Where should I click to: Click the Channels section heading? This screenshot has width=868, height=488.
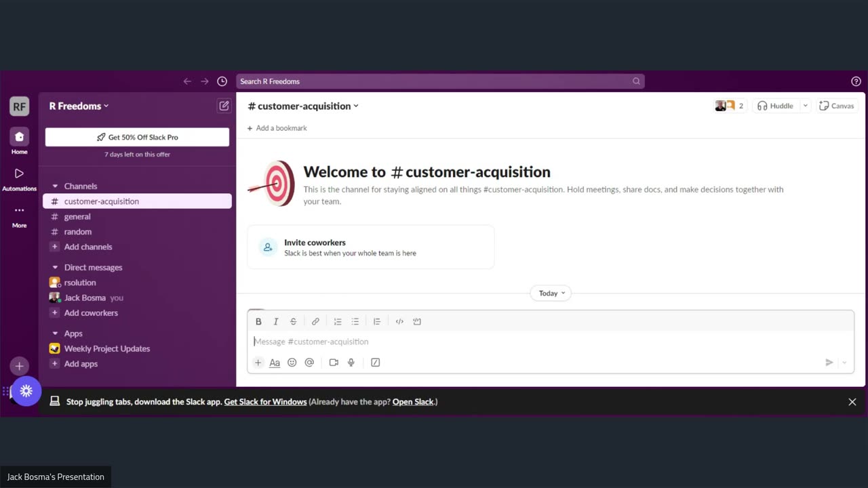(x=81, y=186)
